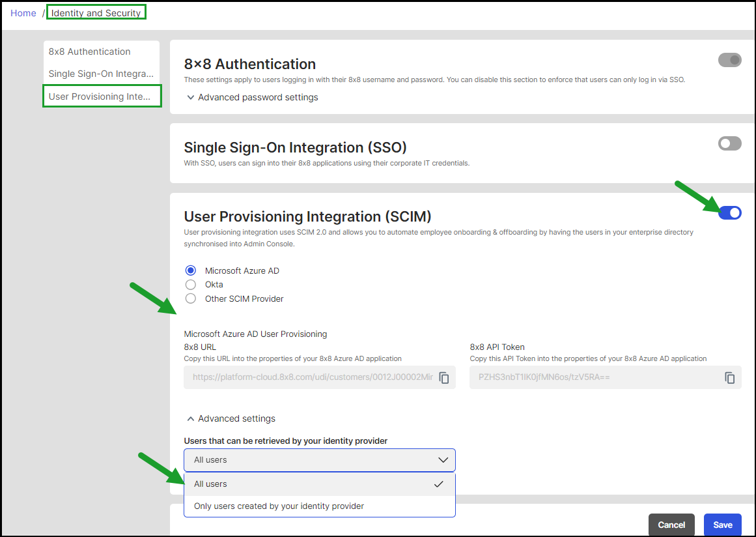Disable the User Provisioning Integration (SCIM) switch
The height and width of the screenshot is (537, 756).
pyautogui.click(x=729, y=212)
